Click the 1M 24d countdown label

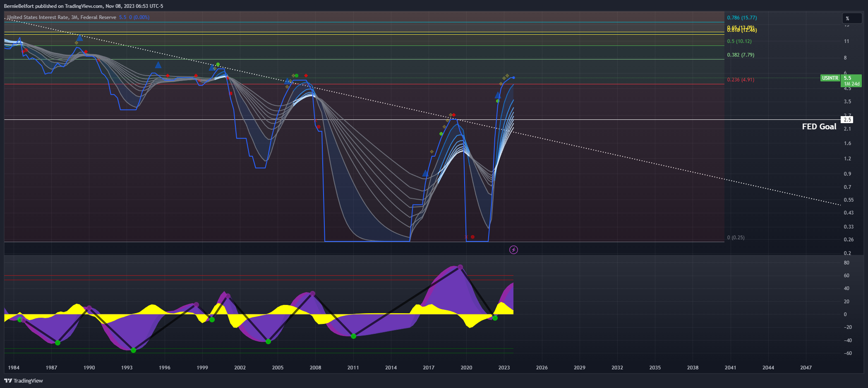pyautogui.click(x=852, y=84)
